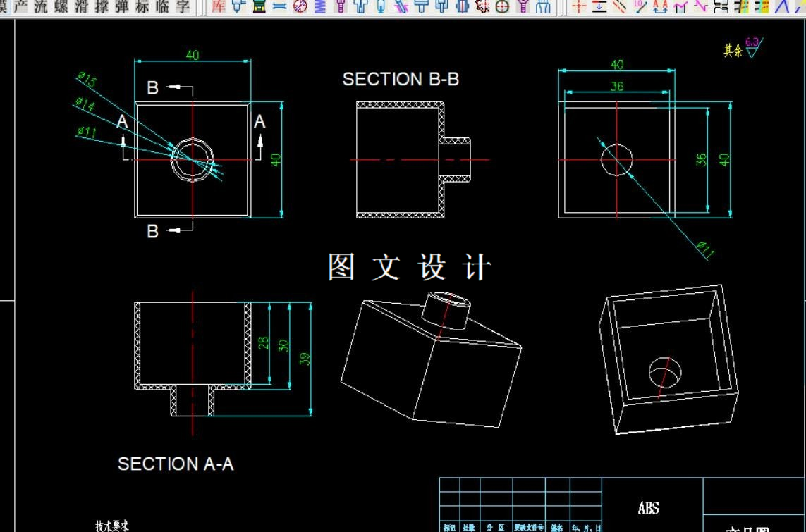The image size is (806, 532).
Task: Select the 其余 surface roughness note
Action: click(x=733, y=50)
